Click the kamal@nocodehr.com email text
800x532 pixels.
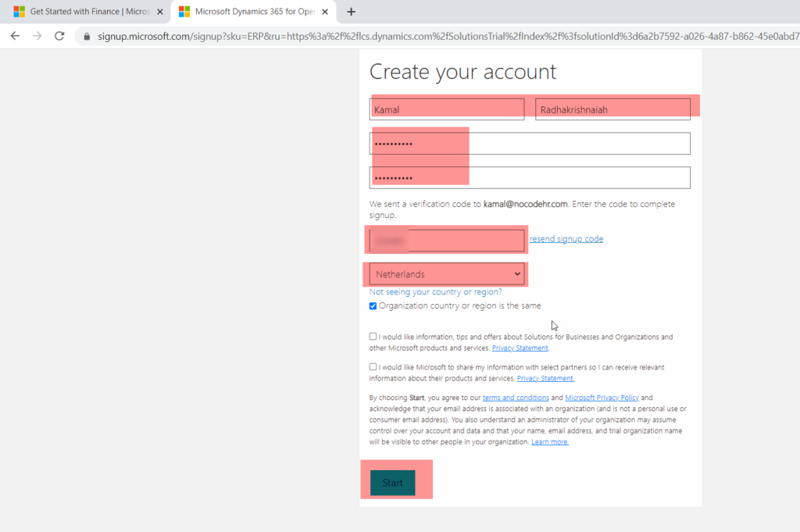point(526,204)
